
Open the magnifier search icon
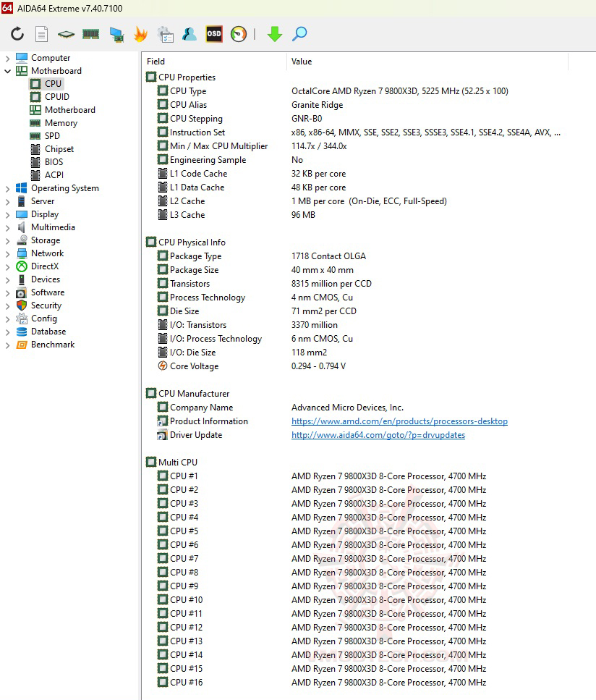click(x=299, y=34)
